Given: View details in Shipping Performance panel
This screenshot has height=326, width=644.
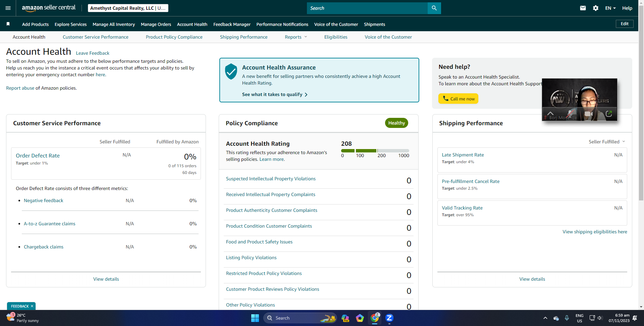Looking at the screenshot, I should [x=532, y=279].
